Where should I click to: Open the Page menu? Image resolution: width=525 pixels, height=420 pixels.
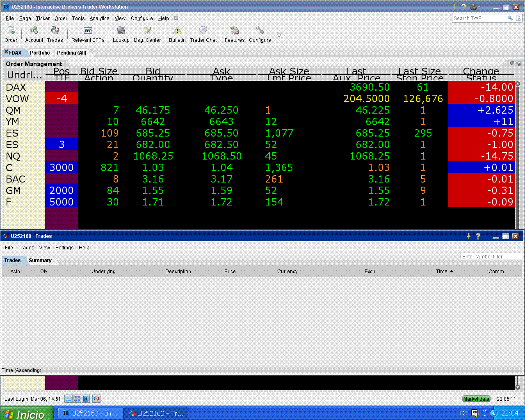25,18
